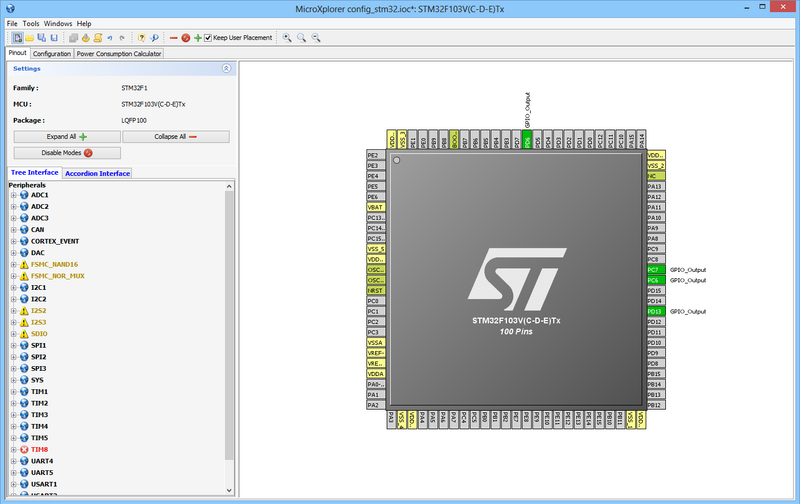Screen dimensions: 800x504
Task: Open the Tools menu
Action: pyautogui.click(x=31, y=23)
